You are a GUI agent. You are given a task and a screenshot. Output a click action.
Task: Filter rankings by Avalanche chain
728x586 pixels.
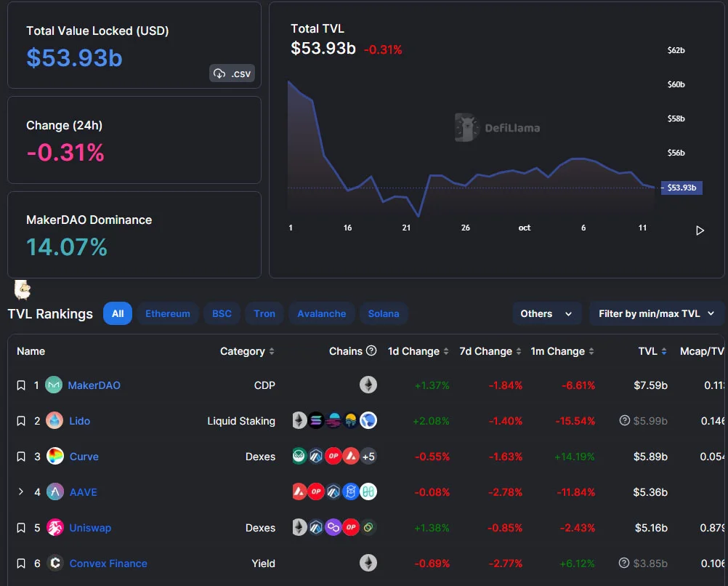coord(321,313)
